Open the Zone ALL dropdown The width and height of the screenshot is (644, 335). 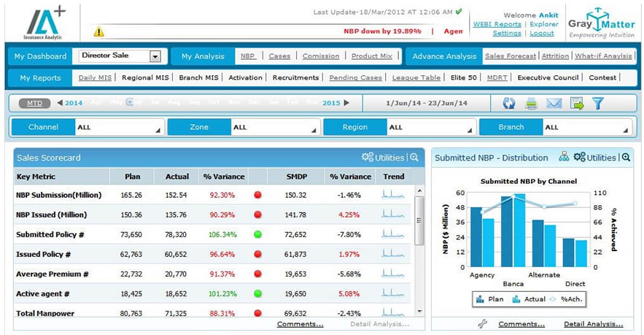point(276,128)
